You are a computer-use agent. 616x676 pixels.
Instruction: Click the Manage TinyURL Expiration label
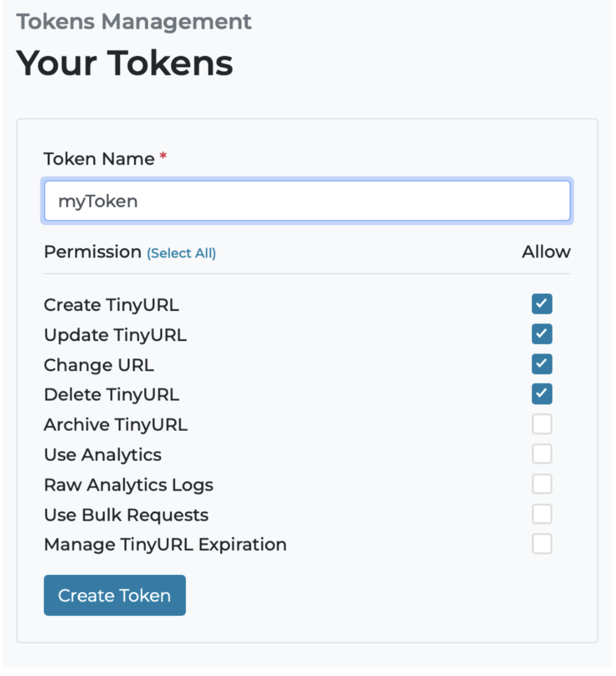pos(165,545)
